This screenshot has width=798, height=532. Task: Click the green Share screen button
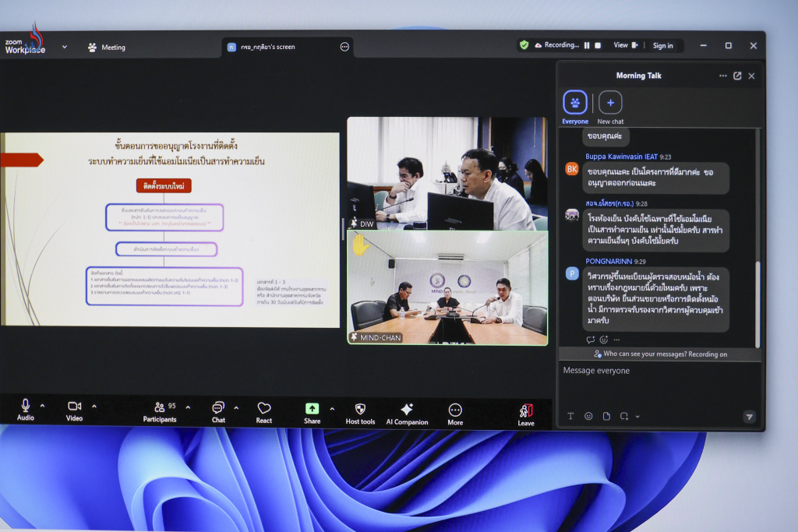point(312,412)
